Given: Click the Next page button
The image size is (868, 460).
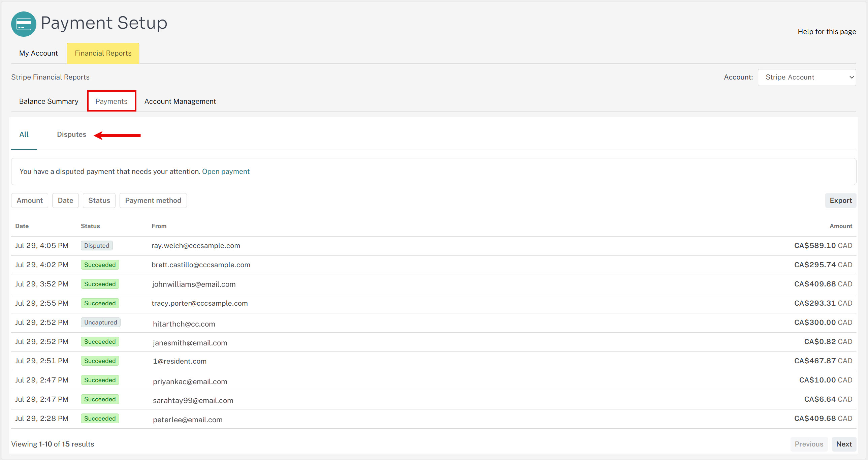Looking at the screenshot, I should pyautogui.click(x=844, y=444).
